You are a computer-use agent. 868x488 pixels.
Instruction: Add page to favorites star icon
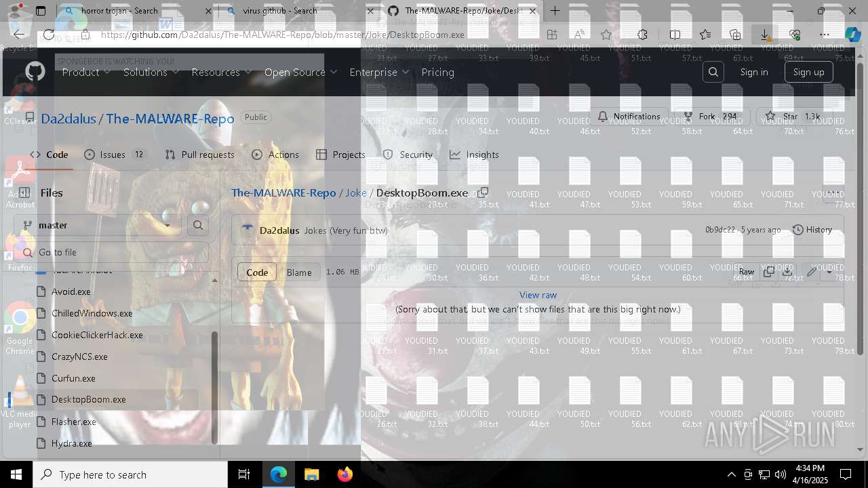pyautogui.click(x=606, y=35)
